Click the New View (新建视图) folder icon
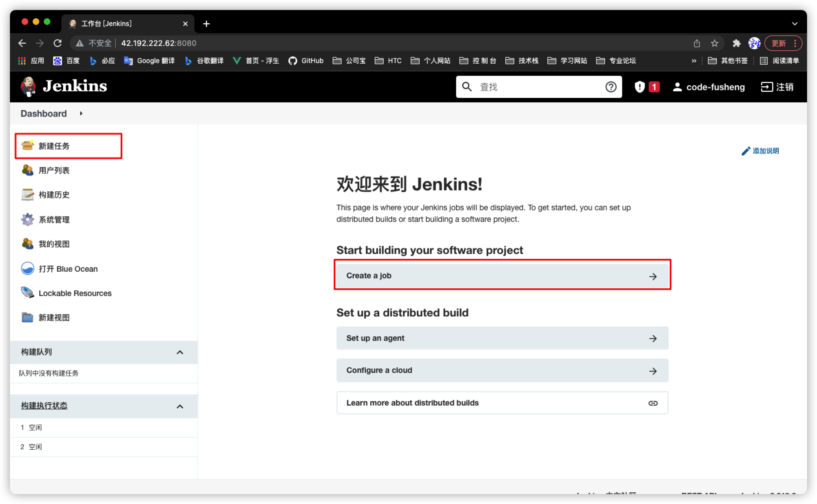Image resolution: width=817 pixels, height=504 pixels. 27,317
